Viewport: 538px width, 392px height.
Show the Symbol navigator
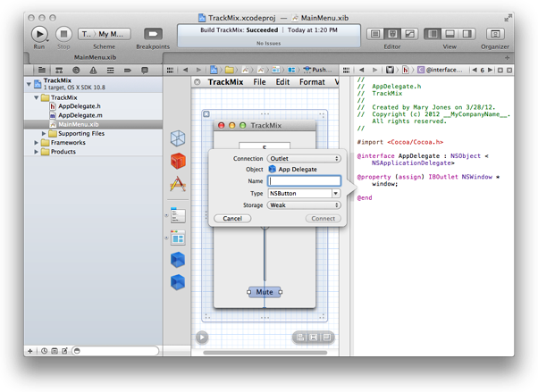pos(59,71)
